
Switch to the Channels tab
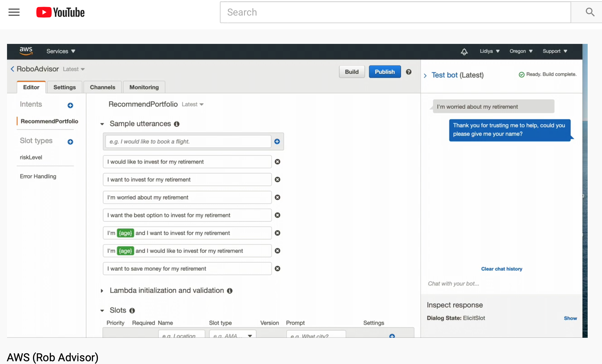pyautogui.click(x=102, y=87)
